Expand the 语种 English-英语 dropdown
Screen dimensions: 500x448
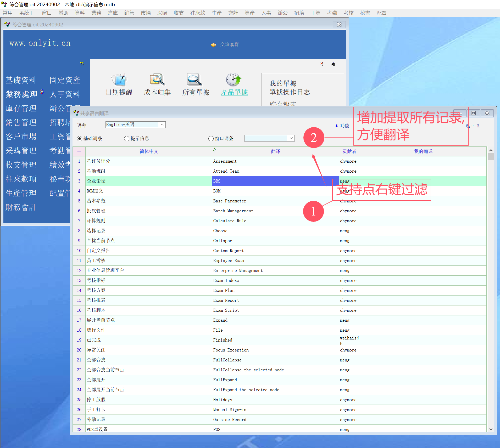[162, 125]
